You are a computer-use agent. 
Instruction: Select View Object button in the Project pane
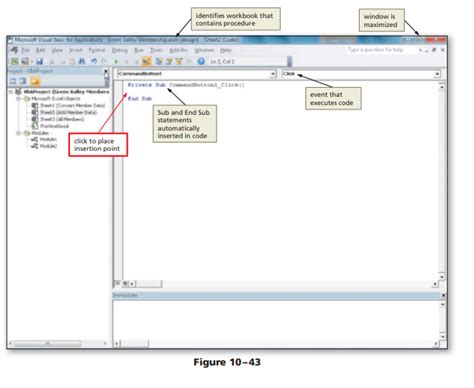pos(22,81)
